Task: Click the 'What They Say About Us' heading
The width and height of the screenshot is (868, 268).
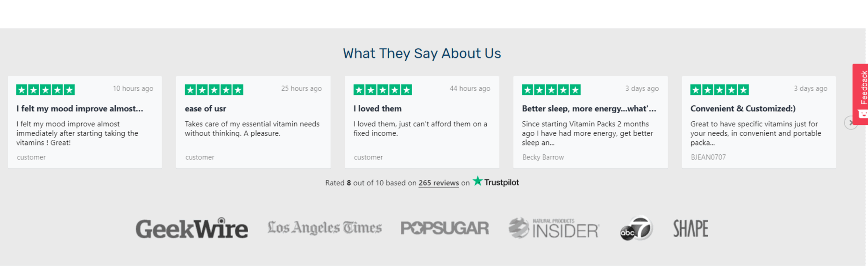Action: tap(422, 53)
